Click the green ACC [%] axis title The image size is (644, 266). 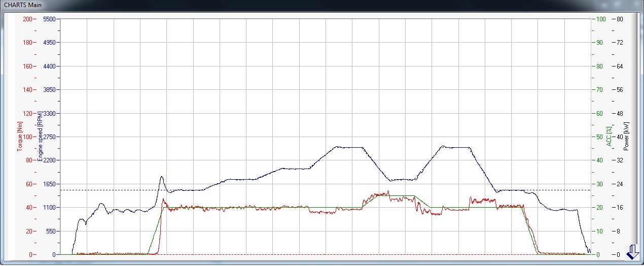coord(609,137)
